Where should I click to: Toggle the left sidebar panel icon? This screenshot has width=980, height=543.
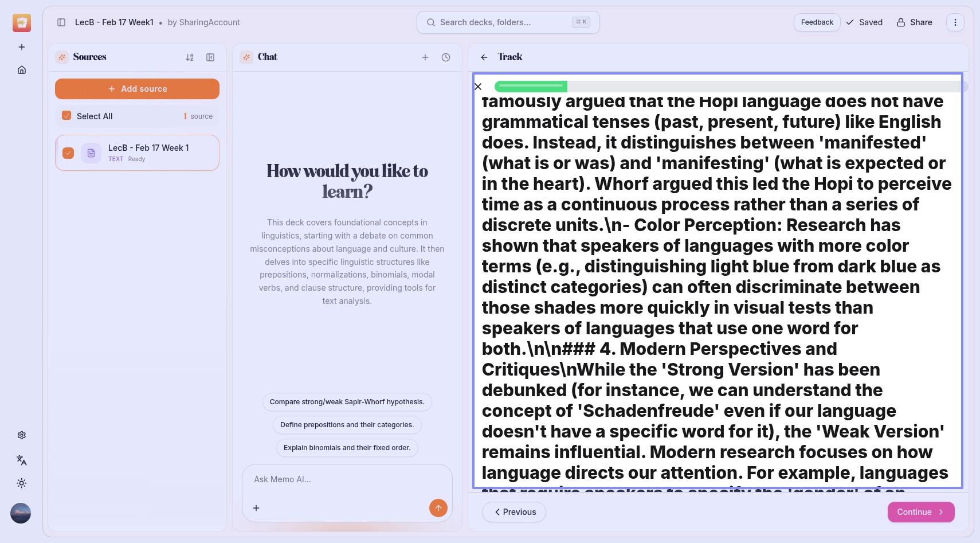(x=61, y=22)
